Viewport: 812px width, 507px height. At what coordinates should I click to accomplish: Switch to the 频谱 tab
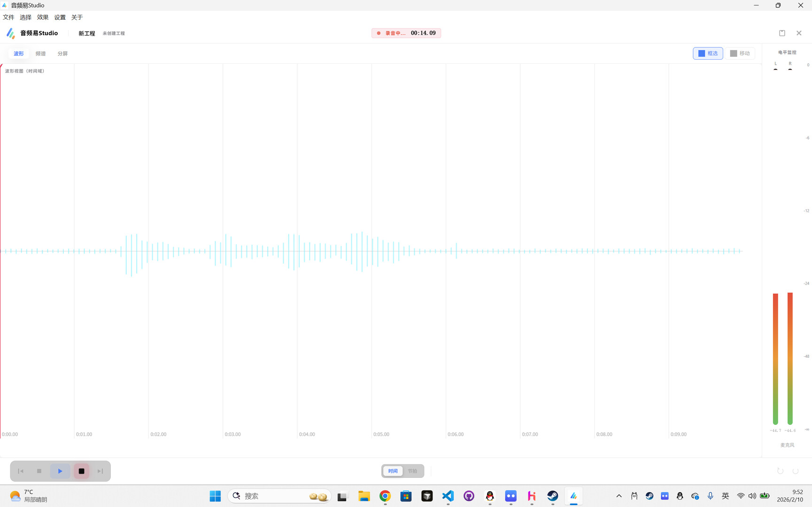[40, 53]
